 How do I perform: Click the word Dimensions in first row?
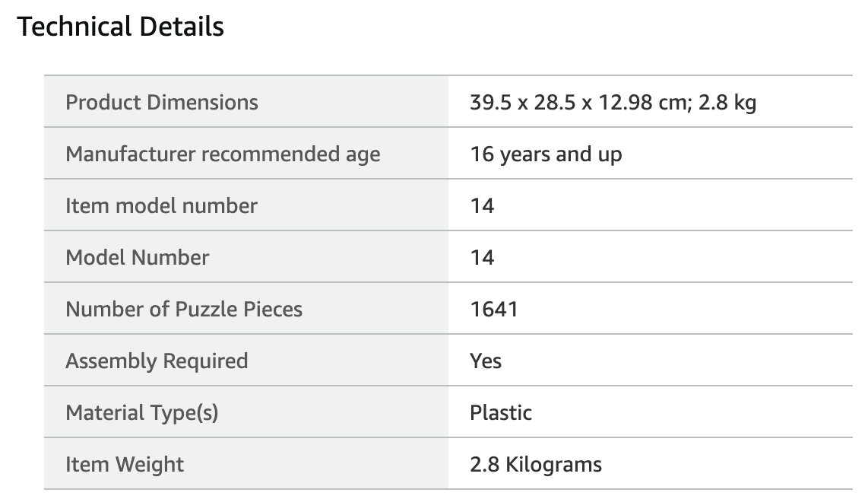tap(202, 103)
